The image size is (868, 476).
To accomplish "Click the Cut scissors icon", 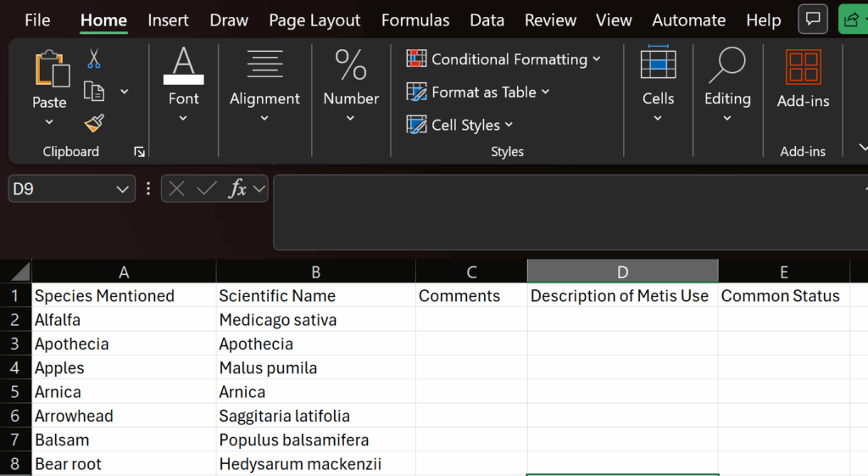I will click(x=93, y=59).
